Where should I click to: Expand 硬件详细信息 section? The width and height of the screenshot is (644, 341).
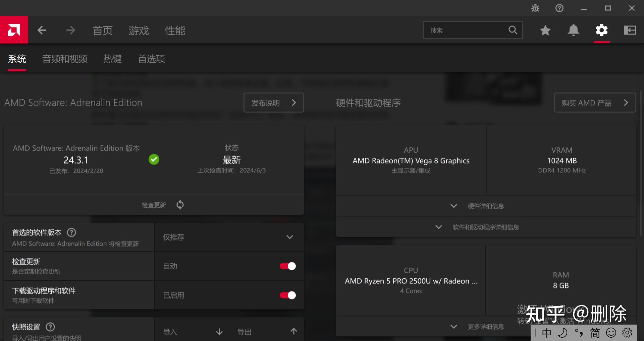[x=486, y=206]
